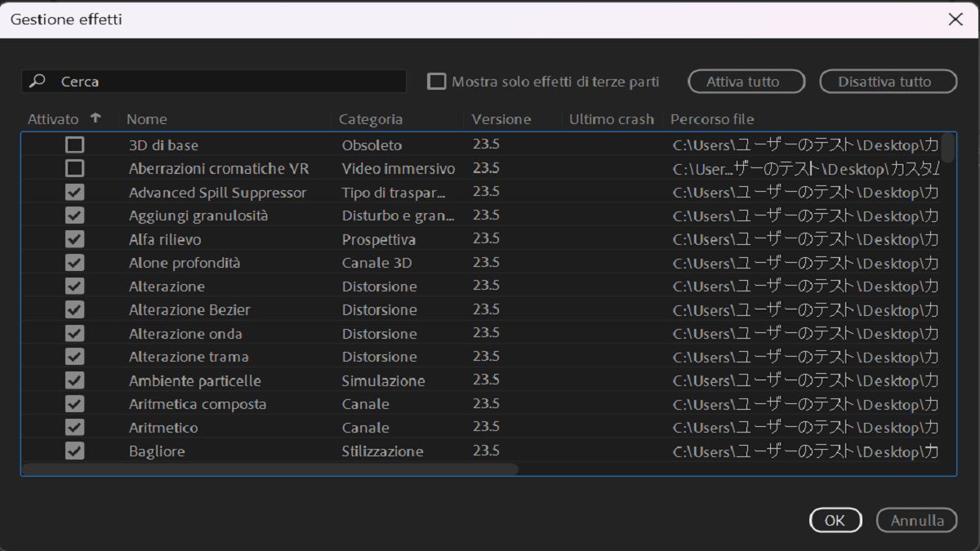
Task: Click the Disturbo e gran... category cell
Action: 398,216
